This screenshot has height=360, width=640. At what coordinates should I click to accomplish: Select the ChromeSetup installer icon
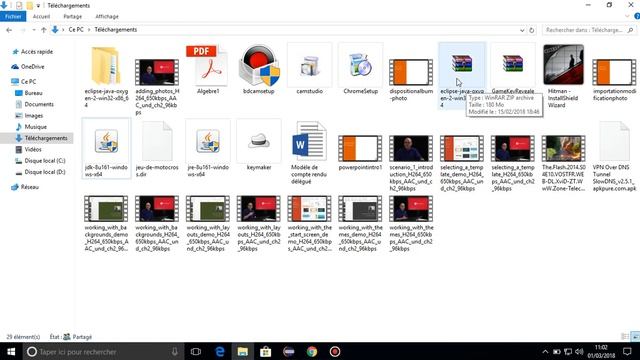pyautogui.click(x=360, y=65)
